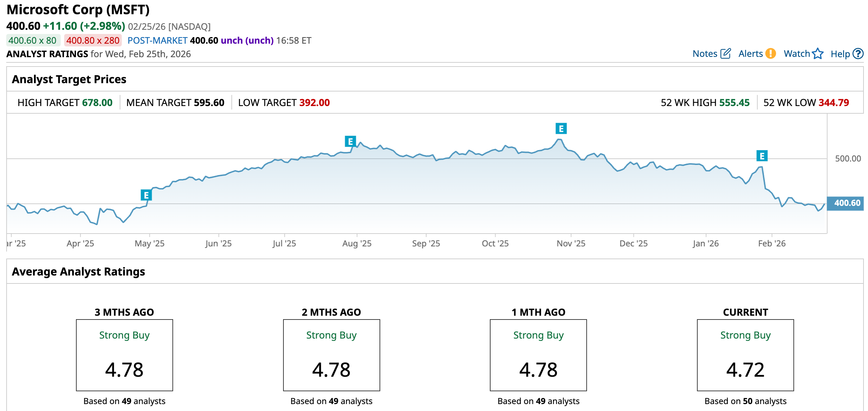868x411 pixels.
Task: Open the Alerts link
Action: point(750,54)
